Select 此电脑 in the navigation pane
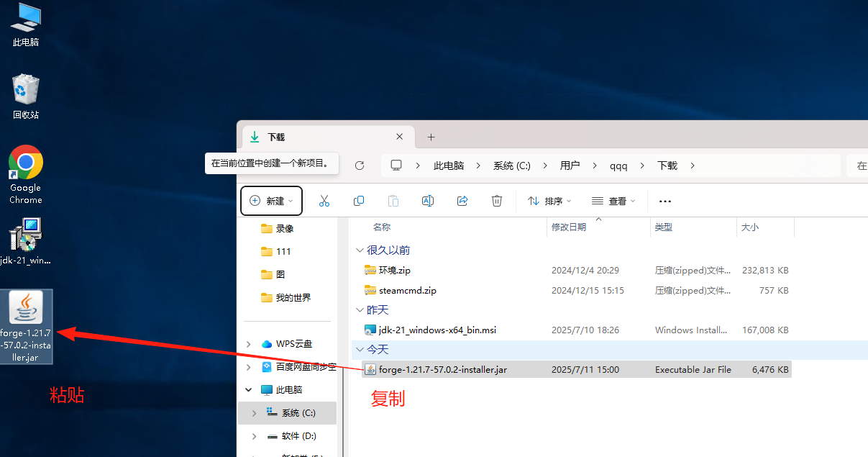The width and height of the screenshot is (868, 457). click(x=282, y=390)
